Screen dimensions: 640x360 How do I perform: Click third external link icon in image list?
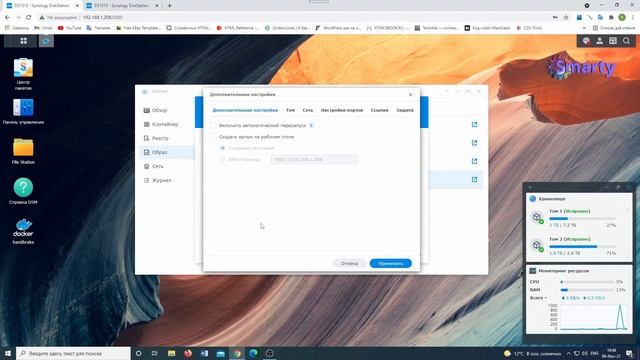pyautogui.click(x=474, y=161)
